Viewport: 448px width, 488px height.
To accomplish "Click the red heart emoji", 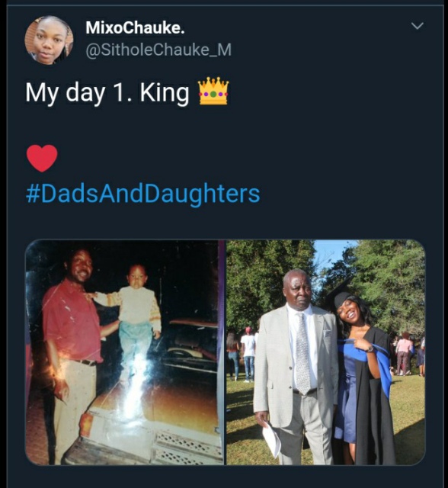I will [42, 158].
